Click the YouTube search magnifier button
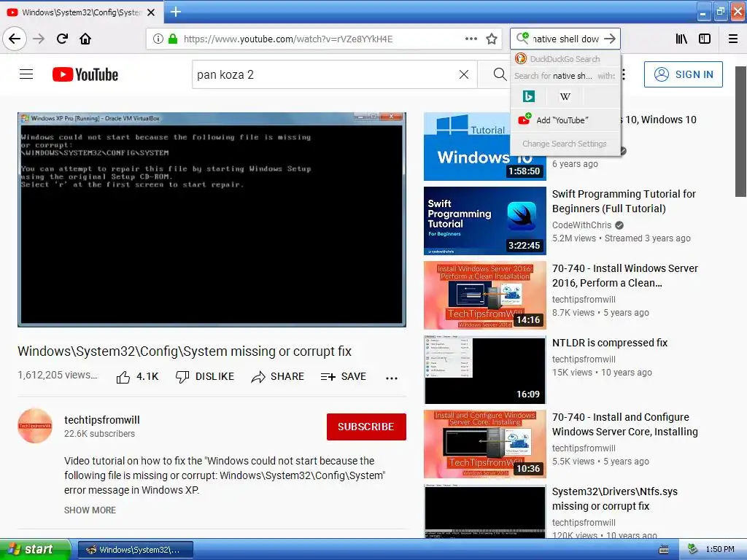The width and height of the screenshot is (747, 560). pos(499,74)
